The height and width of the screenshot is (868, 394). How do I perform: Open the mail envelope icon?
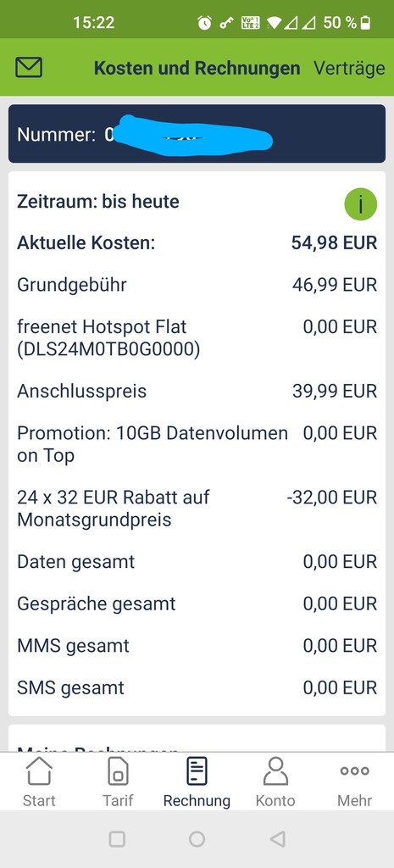click(29, 68)
